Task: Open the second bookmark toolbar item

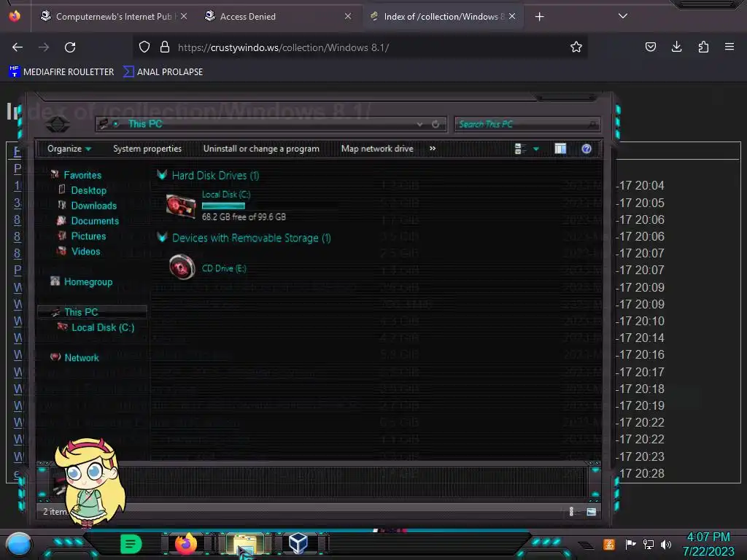Action: click(x=163, y=72)
